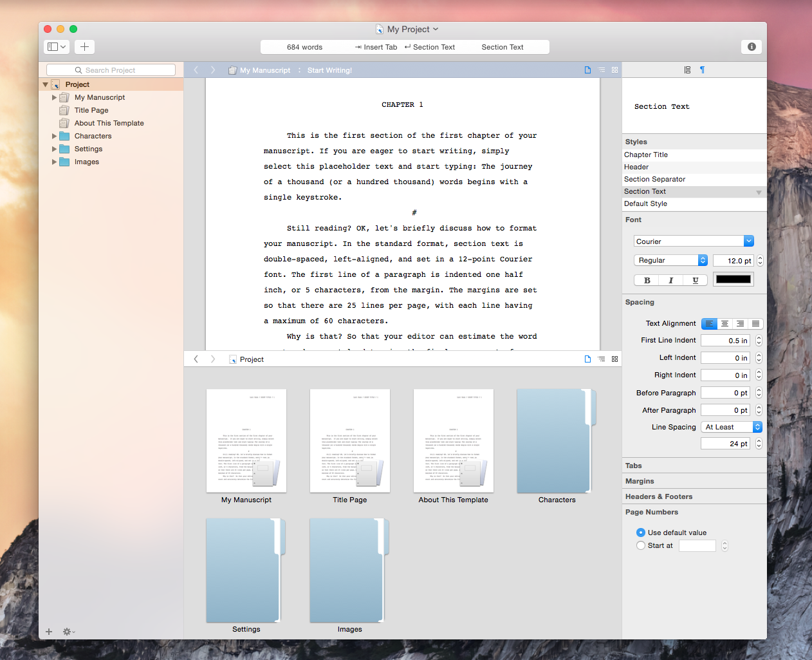Click the Project icon in lower breadcrumb
This screenshot has height=660, width=812.
(x=233, y=359)
